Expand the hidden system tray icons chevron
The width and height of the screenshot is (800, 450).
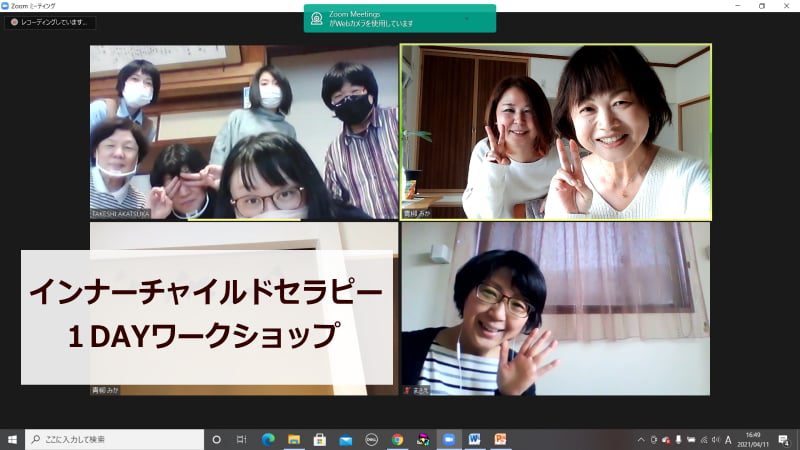pos(640,439)
